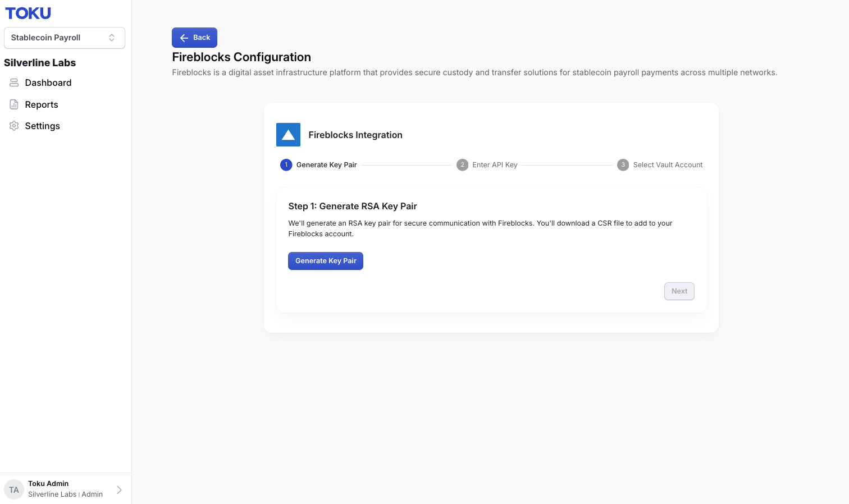Select step 3 circle indicator
The image size is (849, 504).
pyautogui.click(x=623, y=165)
